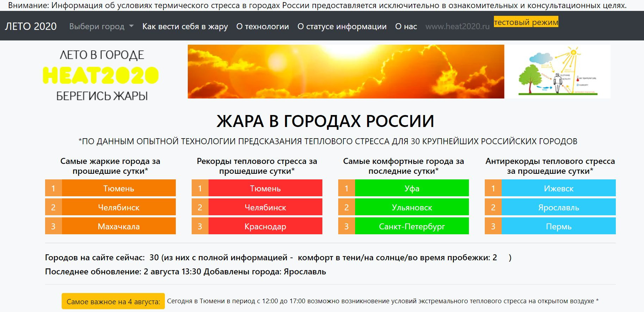Select Махачкала in the orange list

pyautogui.click(x=119, y=226)
